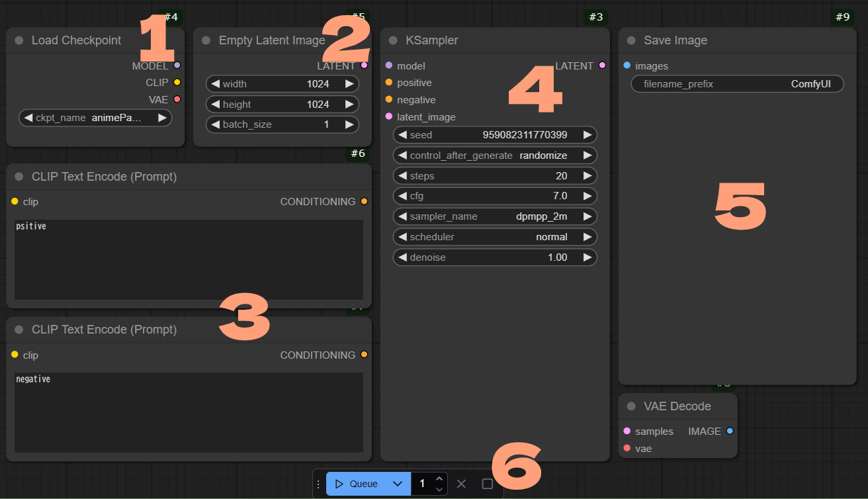868x499 pixels.
Task: Open the Queue button dropdown chevron
Action: (398, 484)
